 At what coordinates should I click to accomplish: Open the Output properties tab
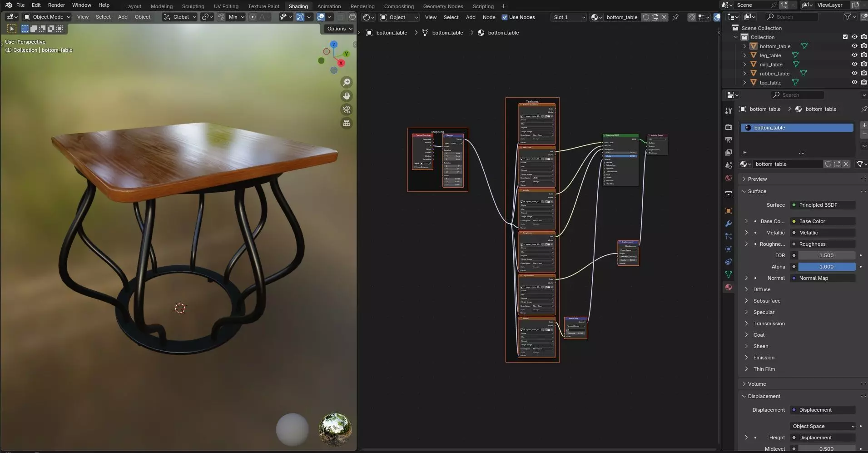[x=729, y=139]
